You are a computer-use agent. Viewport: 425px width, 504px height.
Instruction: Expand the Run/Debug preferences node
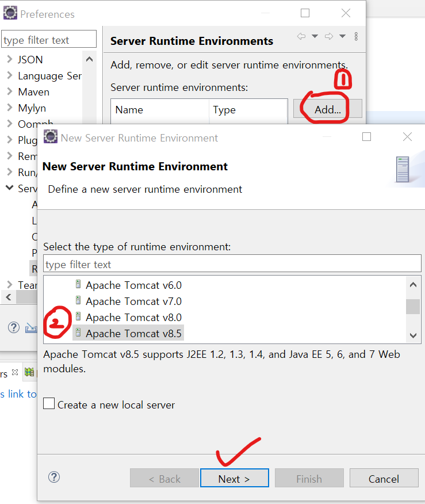click(10, 172)
